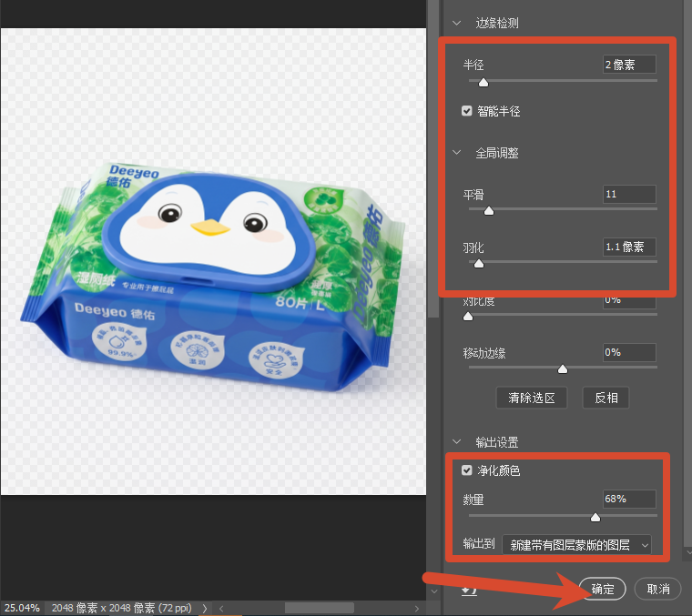Click the 反相 button
692x616 pixels.
point(605,398)
